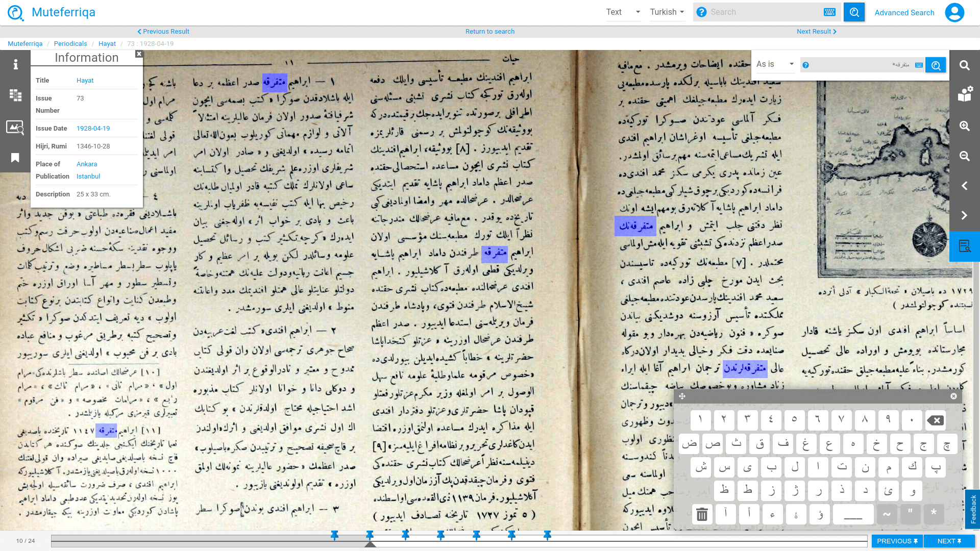Click the Advanced Search link
The height and width of the screenshot is (551, 980).
(904, 13)
